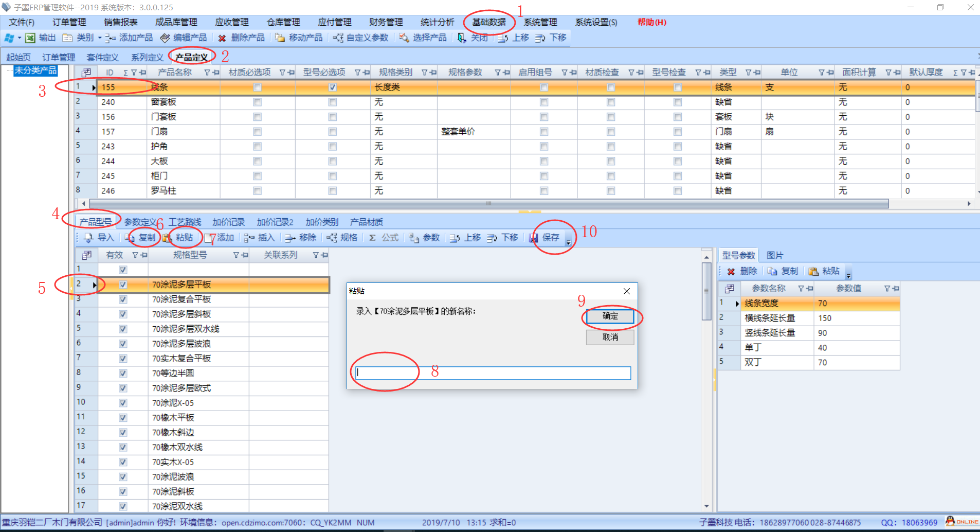
Task: Click the 编辑产品 edit icon
Action: 165,38
